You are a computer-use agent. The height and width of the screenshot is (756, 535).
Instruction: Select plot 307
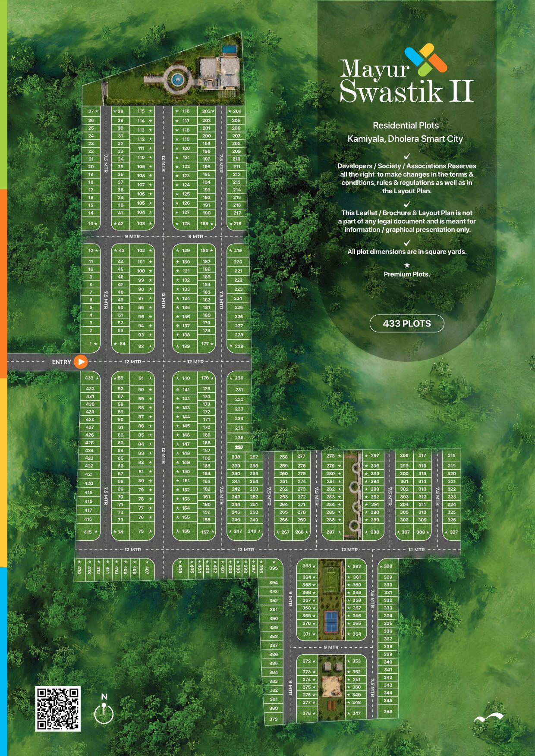pos(404,532)
